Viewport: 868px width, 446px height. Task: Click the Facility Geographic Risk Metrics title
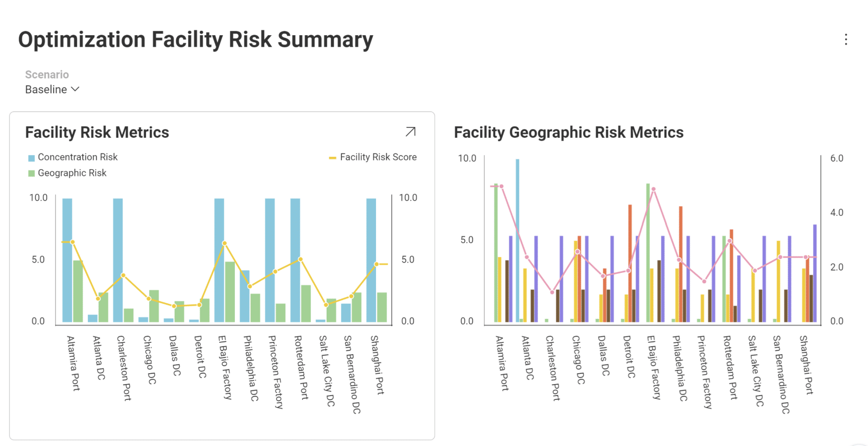point(569,132)
